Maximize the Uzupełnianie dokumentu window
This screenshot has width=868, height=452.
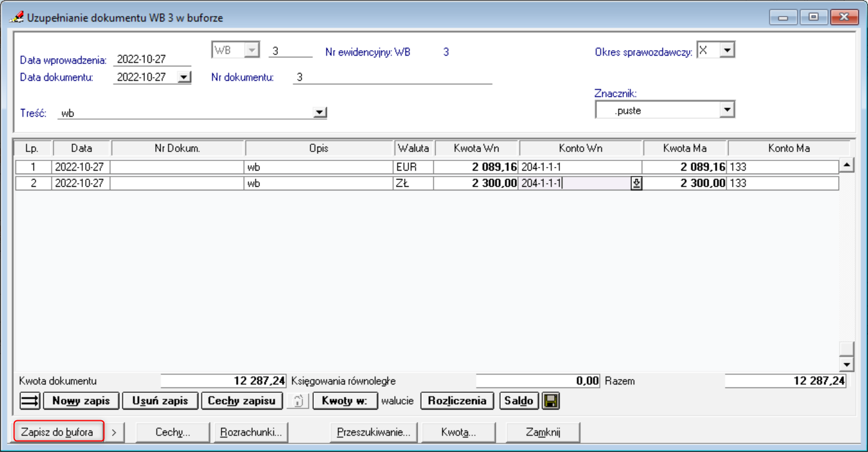[813, 17]
